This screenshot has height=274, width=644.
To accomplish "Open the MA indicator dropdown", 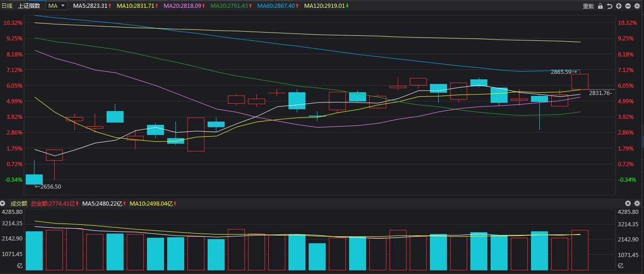I will click(57, 6).
